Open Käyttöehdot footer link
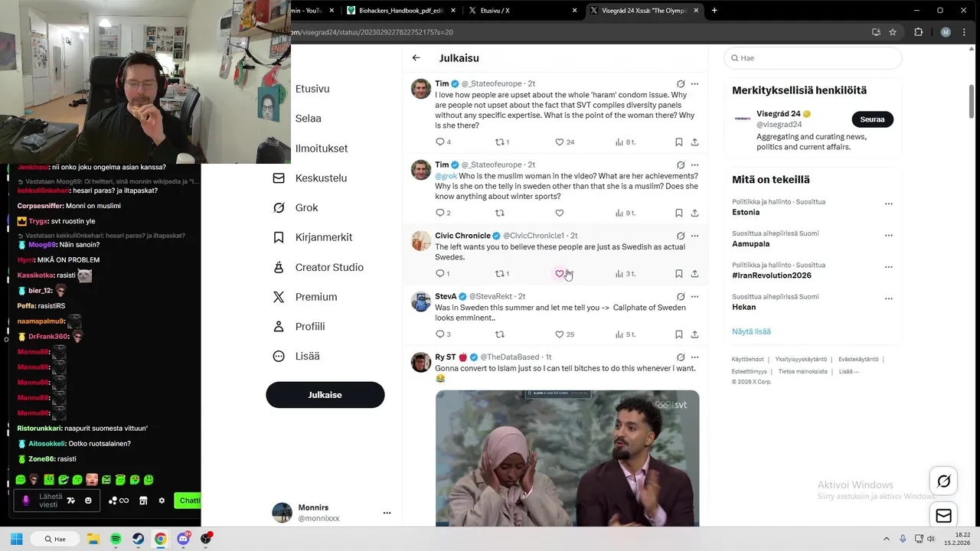 tap(747, 359)
